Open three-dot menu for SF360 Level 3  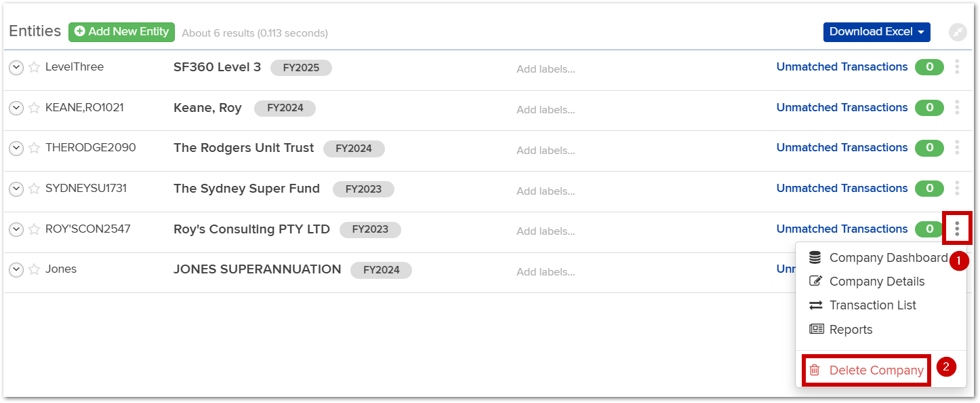coord(957,66)
